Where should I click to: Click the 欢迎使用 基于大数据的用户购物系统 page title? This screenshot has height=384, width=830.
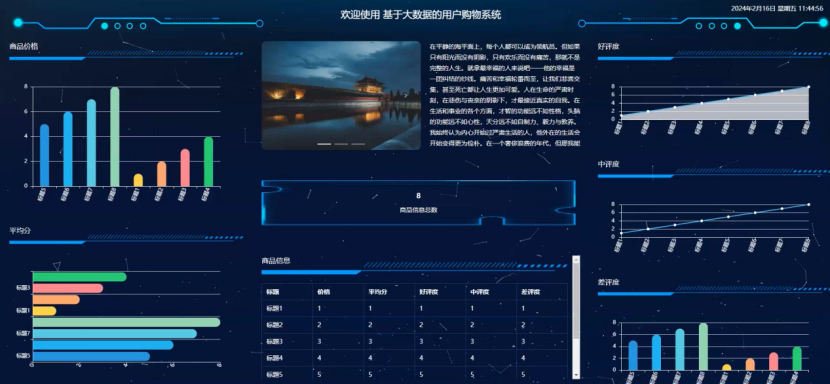(x=421, y=15)
